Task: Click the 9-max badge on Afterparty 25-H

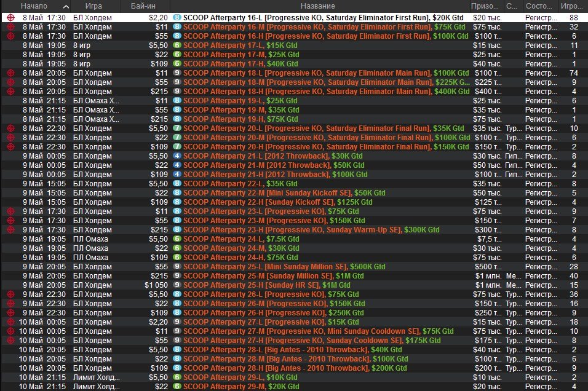Action: pyautogui.click(x=177, y=285)
